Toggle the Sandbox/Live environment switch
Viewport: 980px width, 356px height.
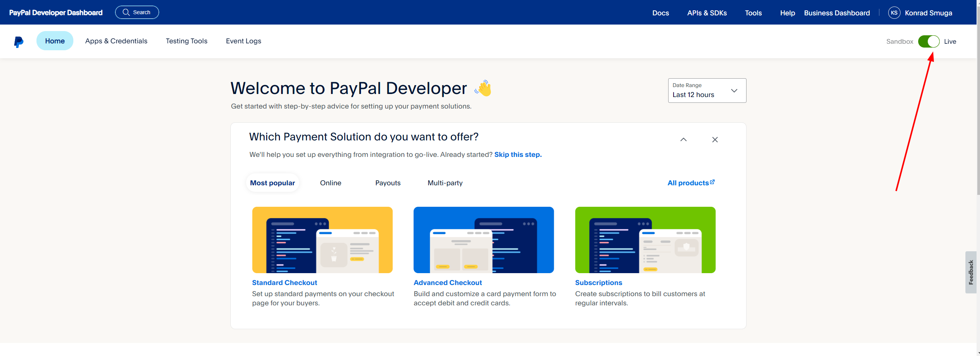(928, 41)
